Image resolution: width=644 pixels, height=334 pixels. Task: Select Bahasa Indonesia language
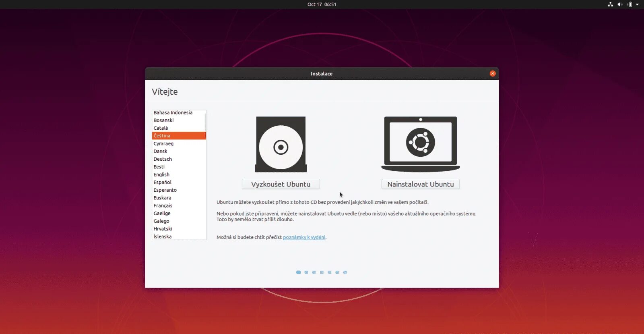[x=179, y=112]
